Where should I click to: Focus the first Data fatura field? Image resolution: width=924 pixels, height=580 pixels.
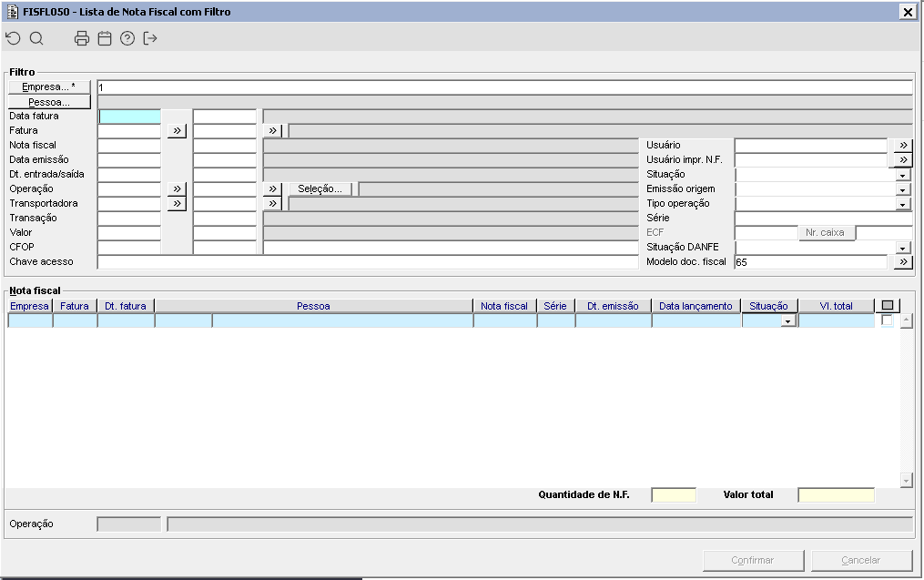pos(129,117)
